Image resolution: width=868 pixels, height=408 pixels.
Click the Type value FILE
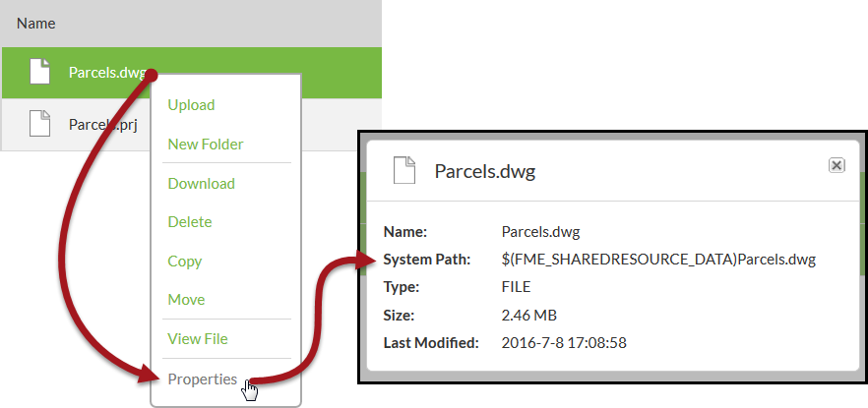(517, 287)
